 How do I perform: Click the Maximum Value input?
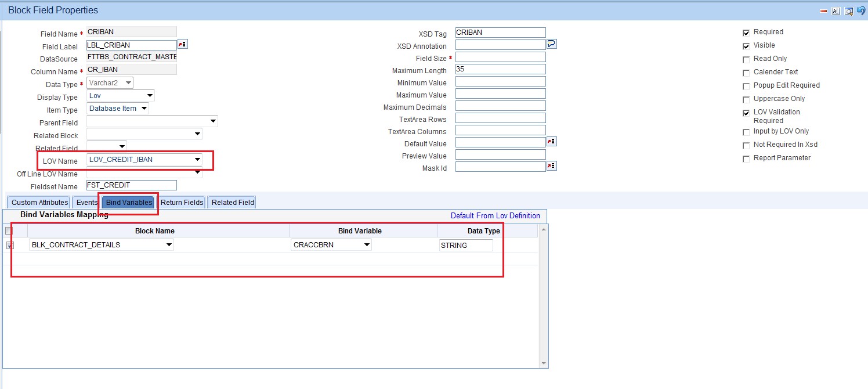[x=501, y=93]
